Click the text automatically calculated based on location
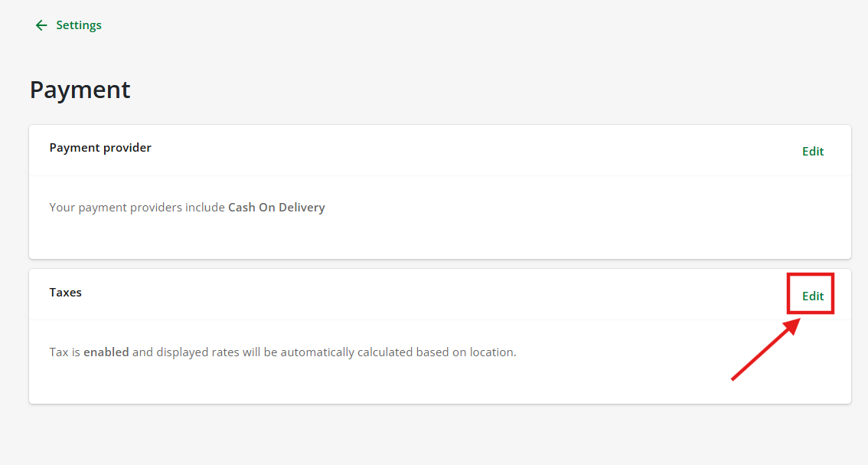 398,352
